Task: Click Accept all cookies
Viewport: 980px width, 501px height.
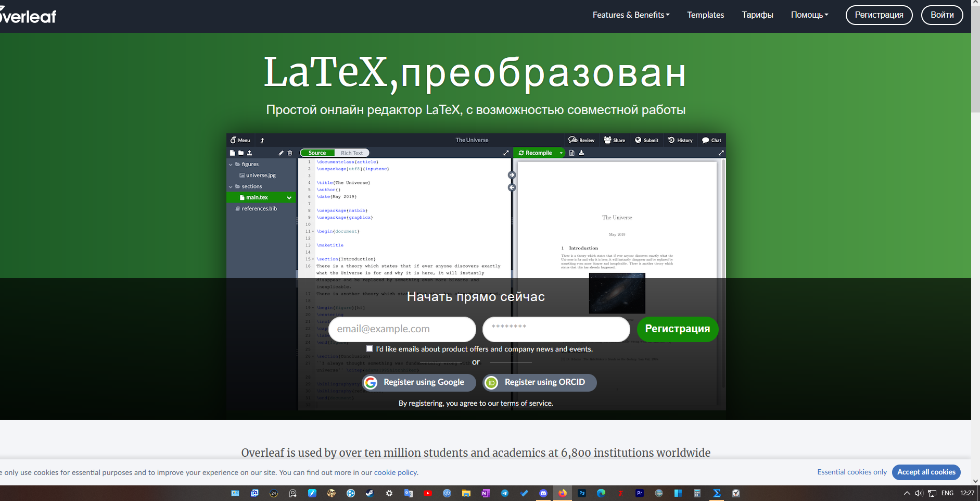Action: coord(926,472)
